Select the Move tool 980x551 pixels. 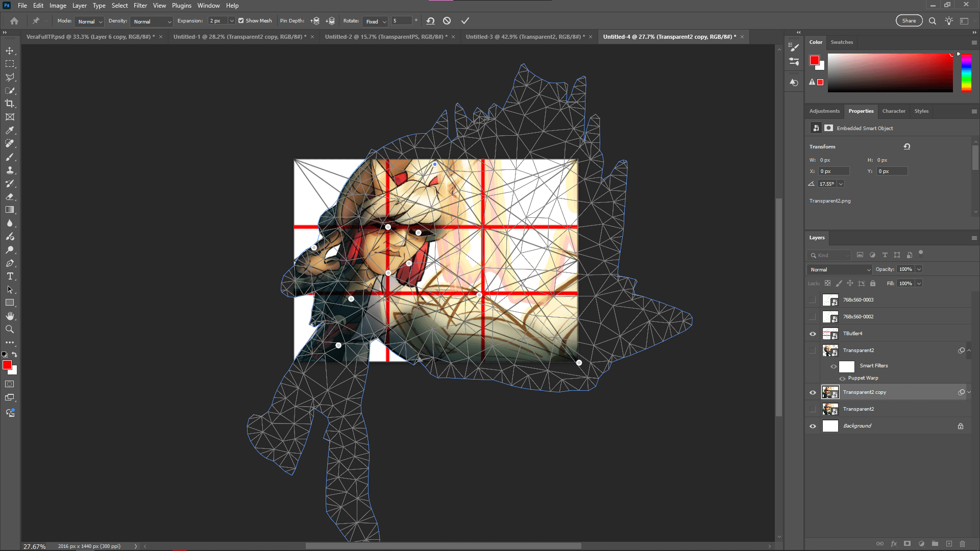click(9, 51)
